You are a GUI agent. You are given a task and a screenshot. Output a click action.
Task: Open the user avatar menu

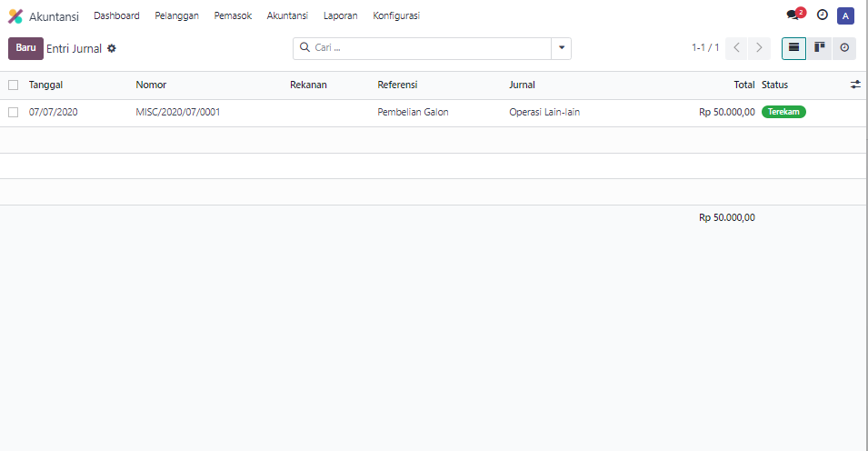click(845, 15)
